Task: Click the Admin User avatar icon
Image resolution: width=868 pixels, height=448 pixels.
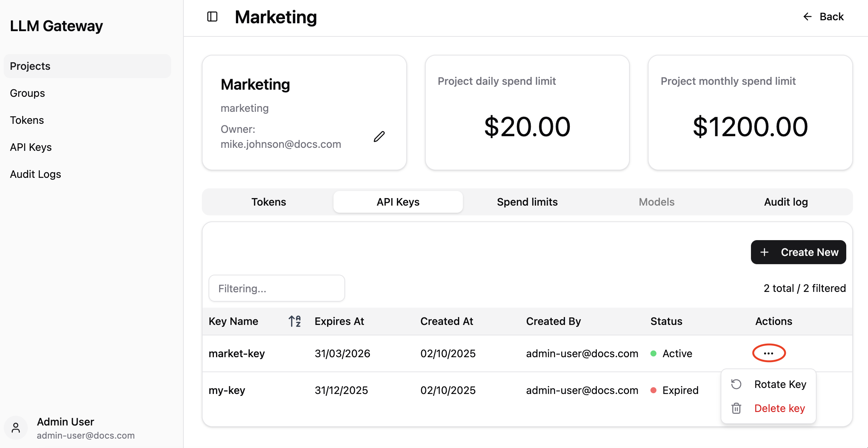Action: click(x=16, y=428)
